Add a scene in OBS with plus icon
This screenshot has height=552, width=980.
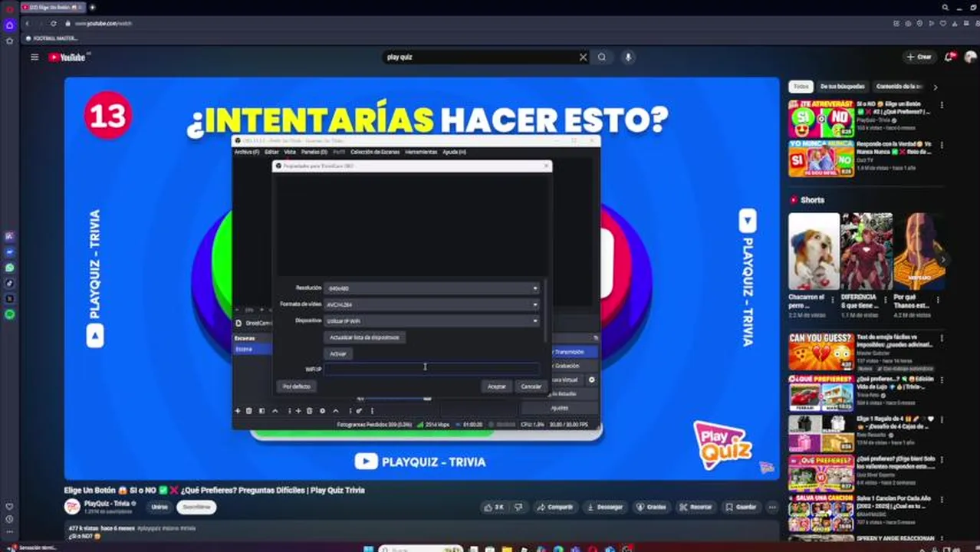coord(238,411)
